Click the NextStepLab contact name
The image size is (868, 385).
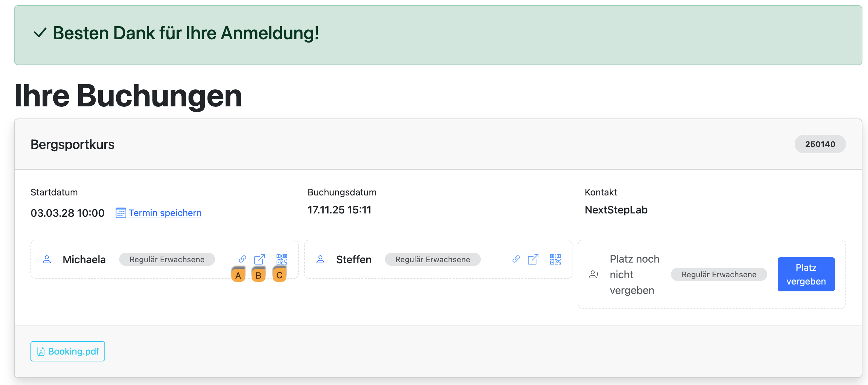(x=616, y=210)
